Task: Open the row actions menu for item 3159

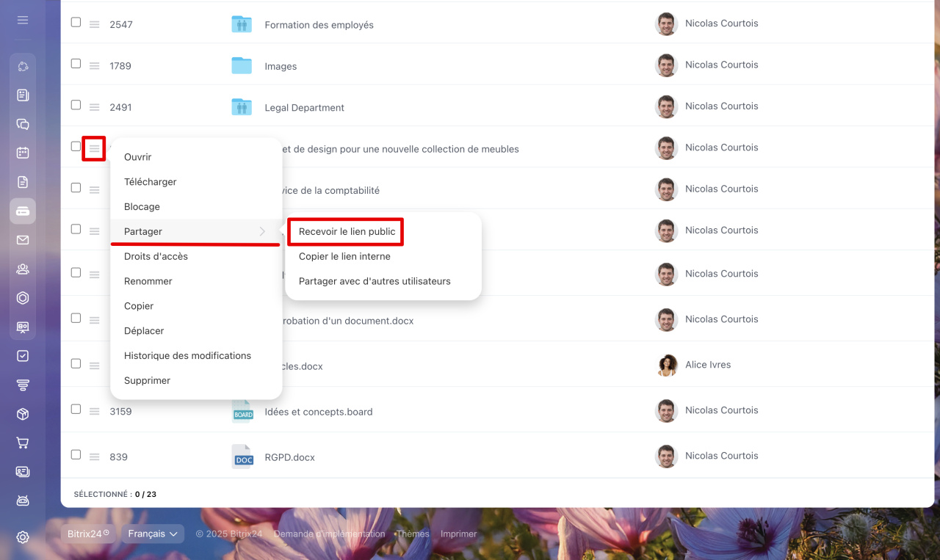Action: point(94,411)
